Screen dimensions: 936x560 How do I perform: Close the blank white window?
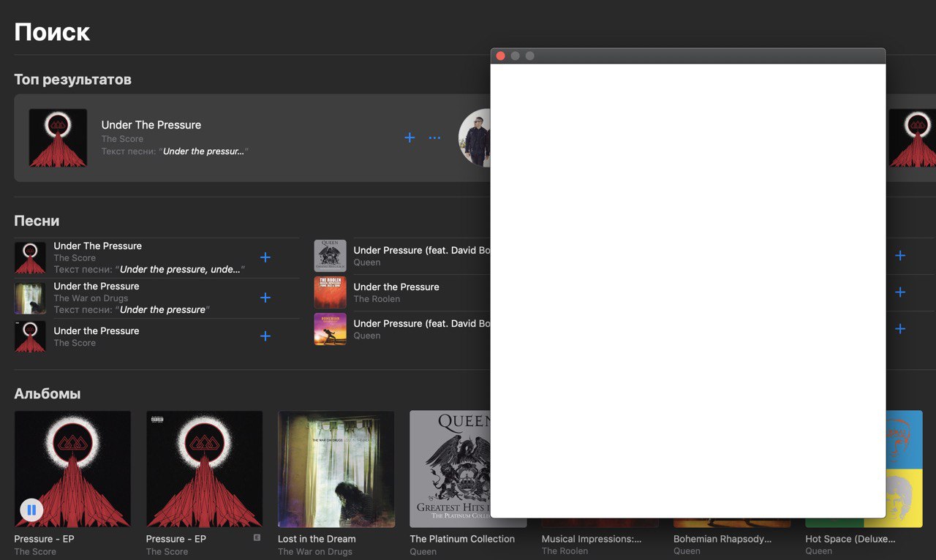501,56
